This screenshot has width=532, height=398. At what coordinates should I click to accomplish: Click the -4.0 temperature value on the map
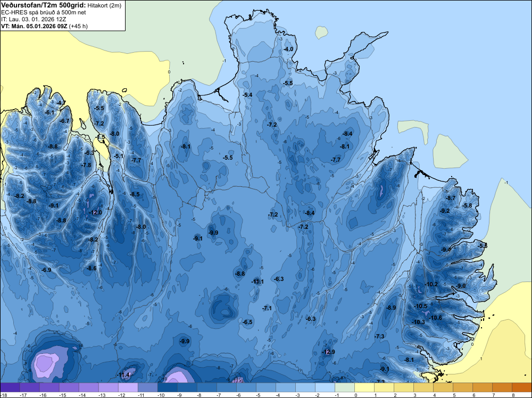[x=288, y=49]
